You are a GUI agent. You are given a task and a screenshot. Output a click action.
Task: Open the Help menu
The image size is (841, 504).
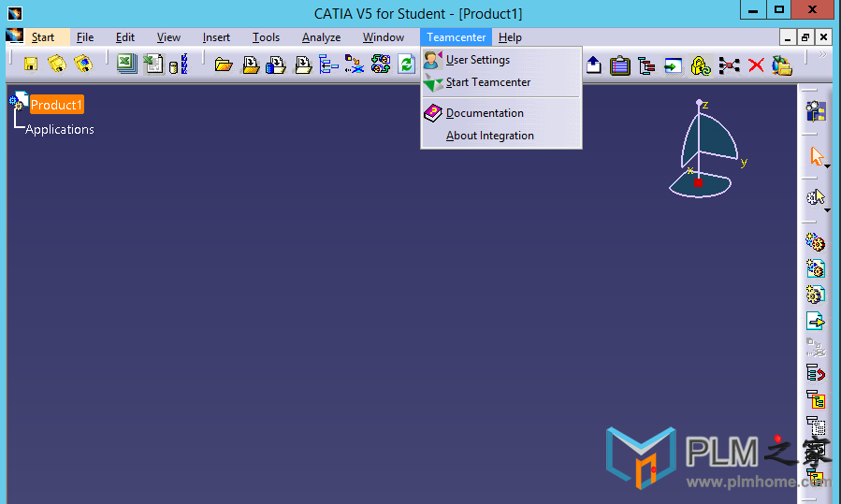click(510, 37)
